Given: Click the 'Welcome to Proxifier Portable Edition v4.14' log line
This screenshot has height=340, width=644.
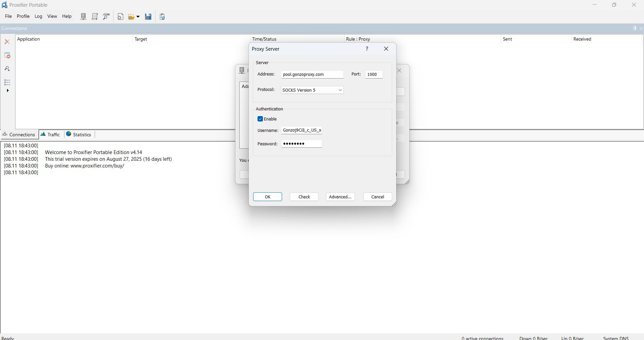Looking at the screenshot, I should 94,152.
